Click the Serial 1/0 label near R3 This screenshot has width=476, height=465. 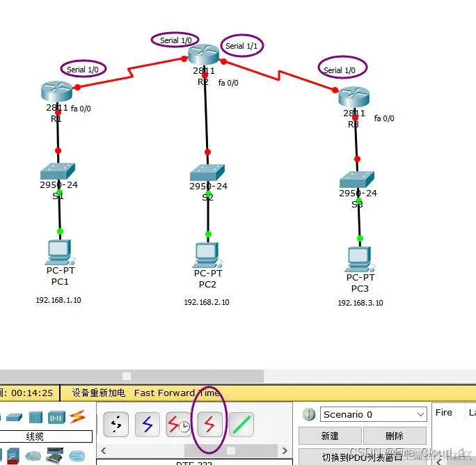[340, 70]
